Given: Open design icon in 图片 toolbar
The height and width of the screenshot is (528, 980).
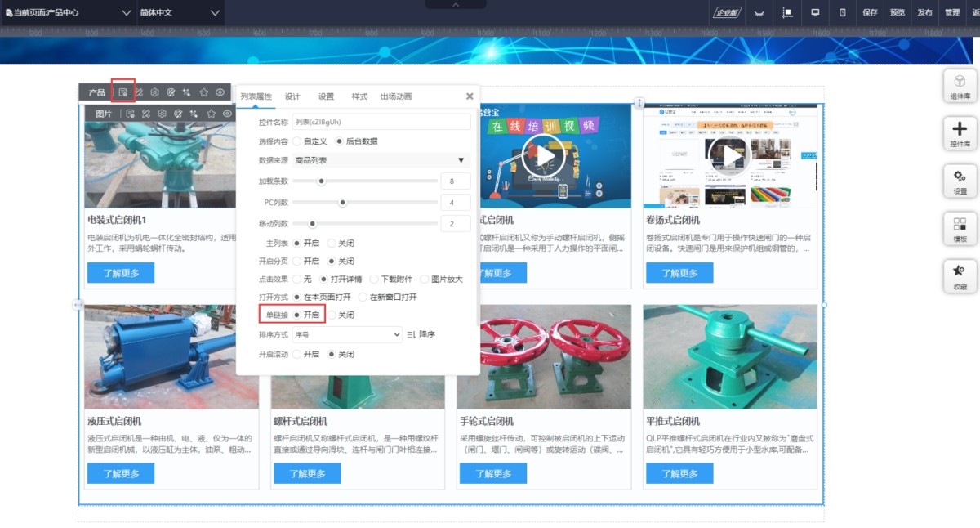Looking at the screenshot, I should (146, 114).
